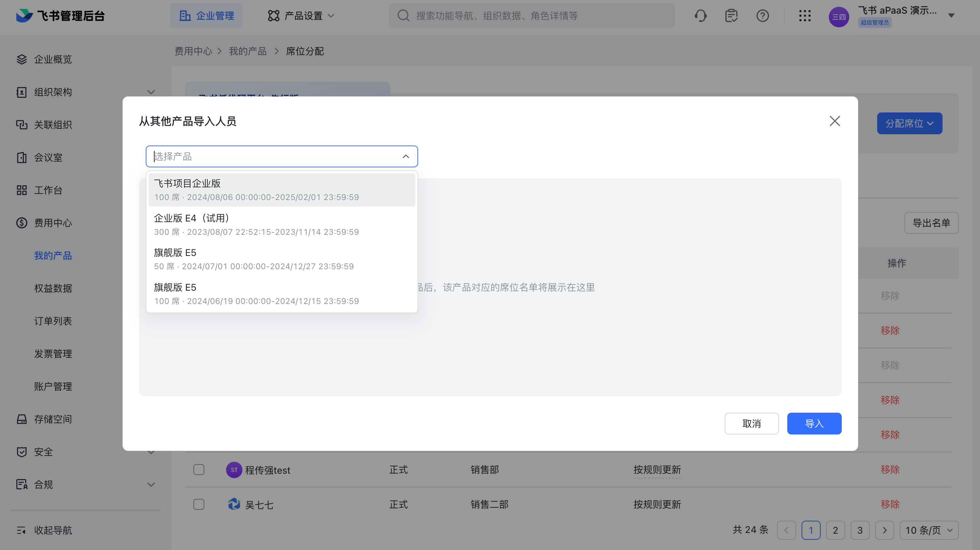Click the 组织架构 sidebar icon
The width and height of the screenshot is (980, 550).
click(22, 92)
